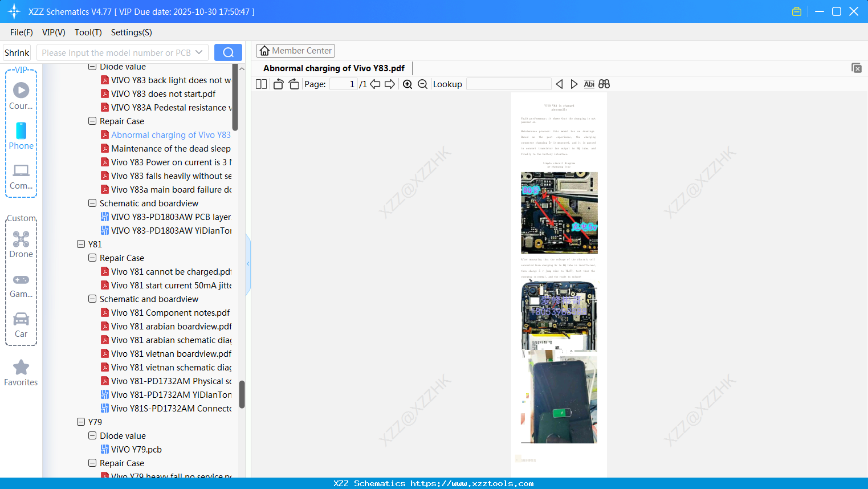This screenshot has height=489, width=868.
Task: Collapse the Y79 Diode value folder
Action: pos(92,435)
